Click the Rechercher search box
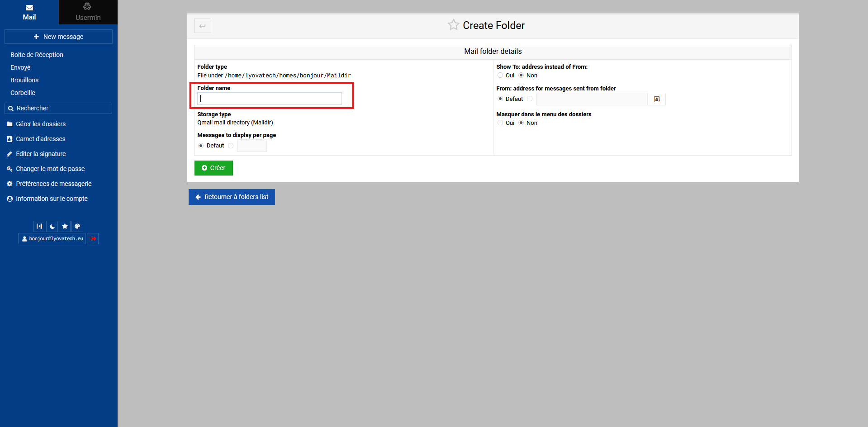868x427 pixels. 58,108
